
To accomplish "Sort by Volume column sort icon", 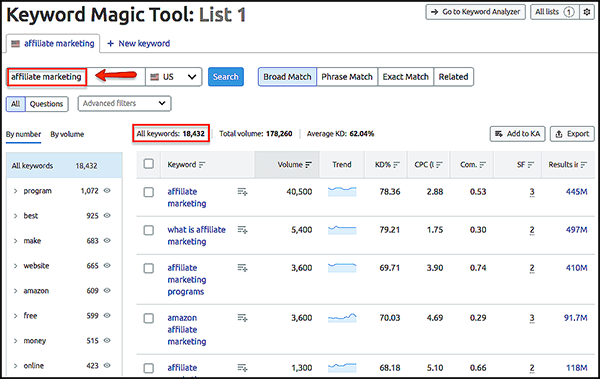I will coord(308,165).
